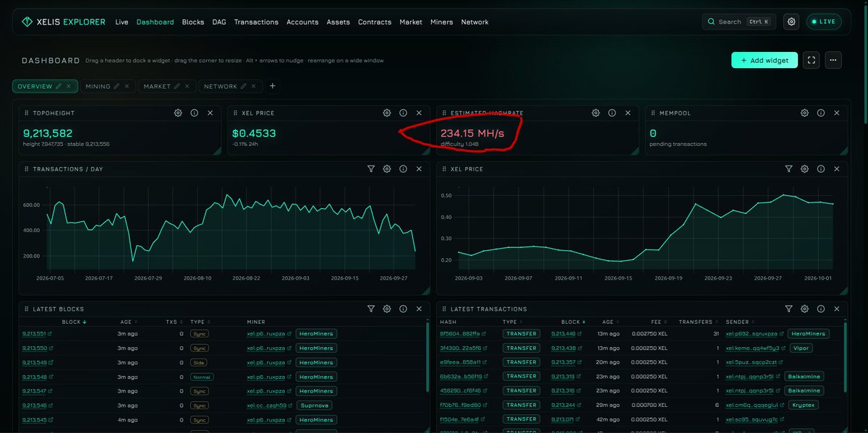Filter the Latest Transactions table
Viewport: 868px width, 433px height.
click(x=789, y=309)
